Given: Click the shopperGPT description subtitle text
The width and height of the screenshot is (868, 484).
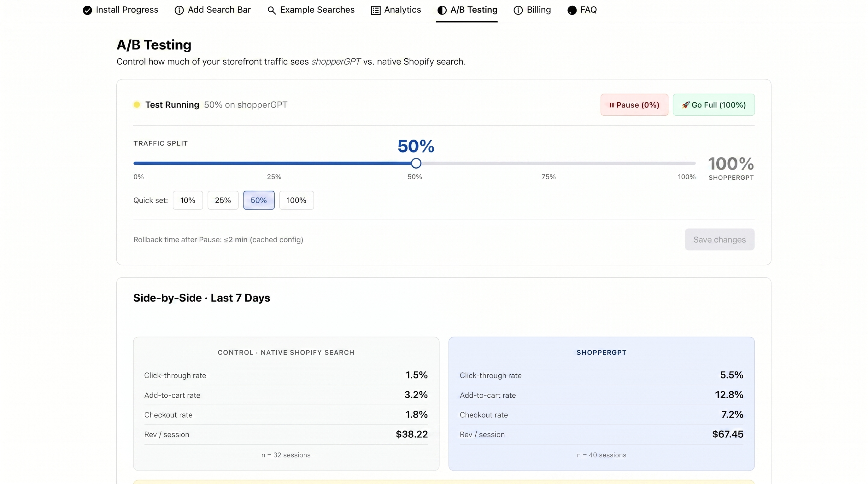Looking at the screenshot, I should point(291,61).
